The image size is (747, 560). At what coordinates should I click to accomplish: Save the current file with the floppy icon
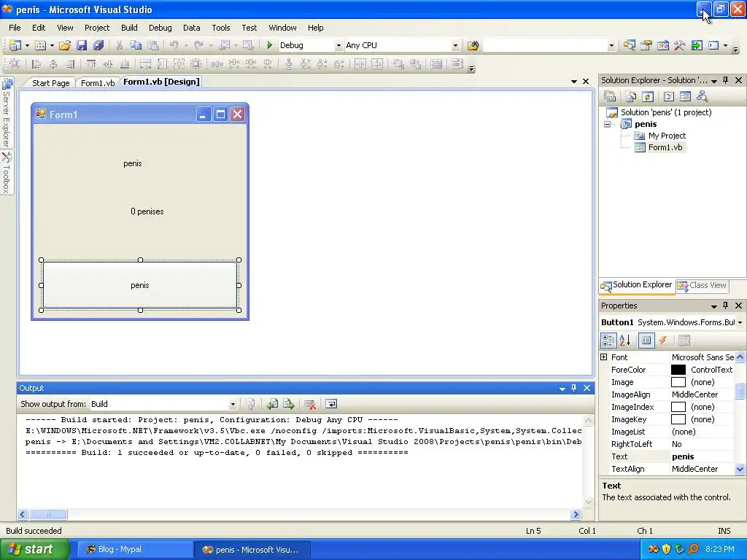(82, 45)
